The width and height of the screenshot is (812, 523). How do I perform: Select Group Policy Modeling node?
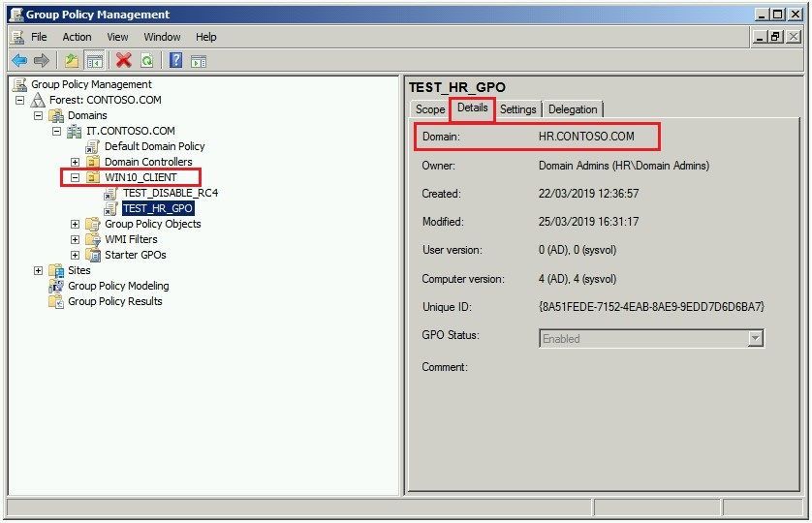coord(118,286)
